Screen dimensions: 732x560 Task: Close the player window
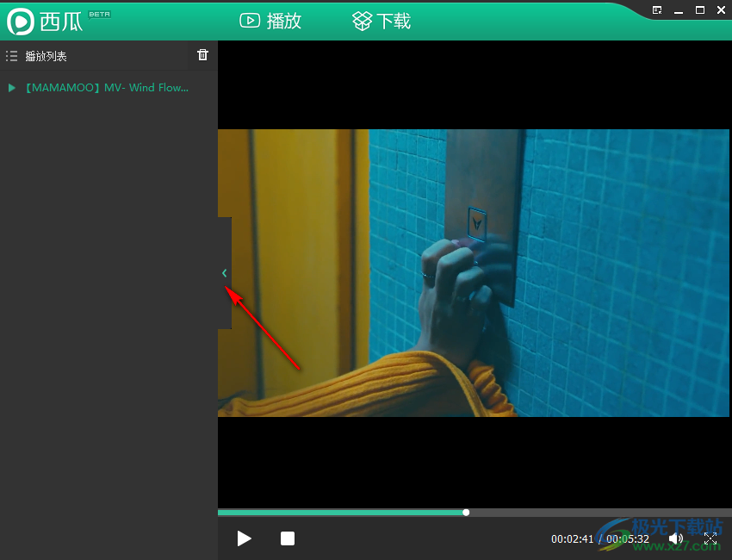click(721, 10)
